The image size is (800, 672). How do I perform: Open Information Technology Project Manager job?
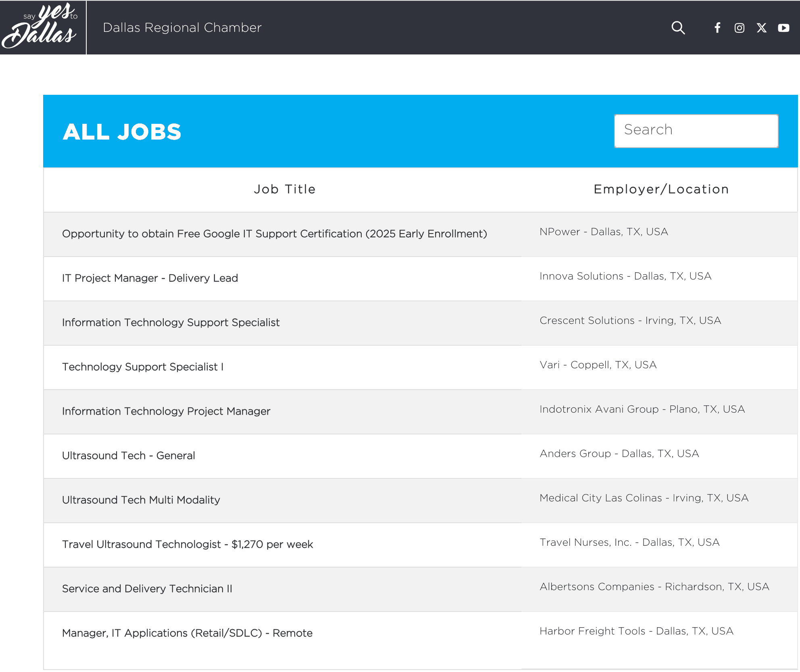pos(166,411)
